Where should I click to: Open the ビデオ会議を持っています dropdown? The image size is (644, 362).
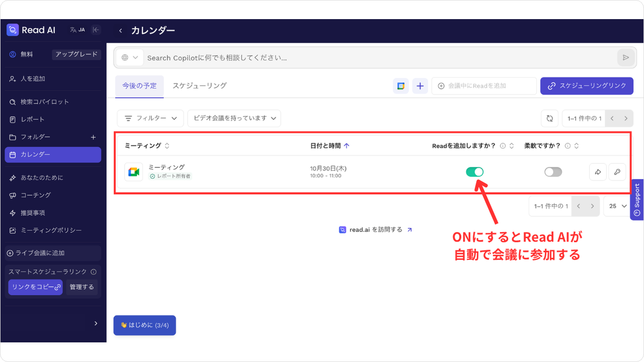click(234, 118)
